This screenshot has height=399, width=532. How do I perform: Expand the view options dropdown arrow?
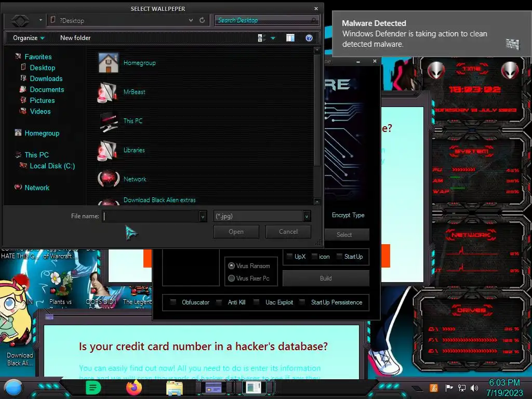[x=273, y=38]
